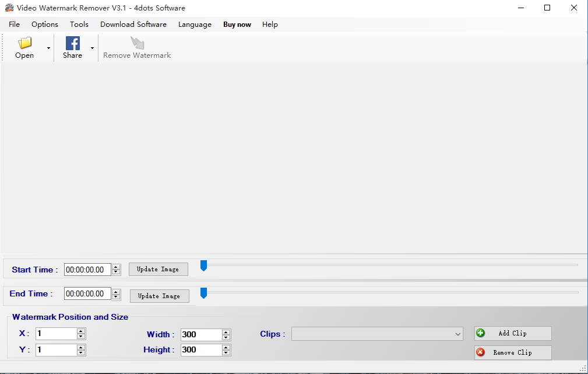Click the Start Time slider handle

203,265
